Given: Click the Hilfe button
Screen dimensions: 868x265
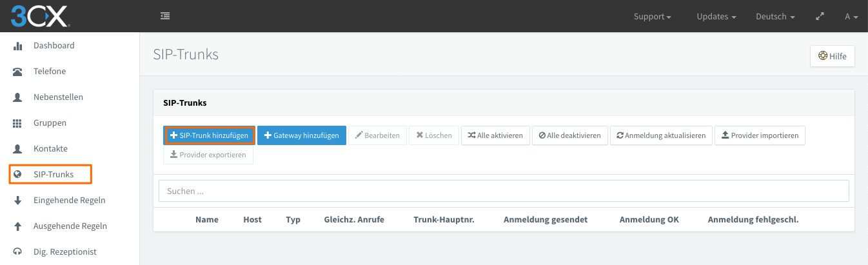Looking at the screenshot, I should click(833, 56).
